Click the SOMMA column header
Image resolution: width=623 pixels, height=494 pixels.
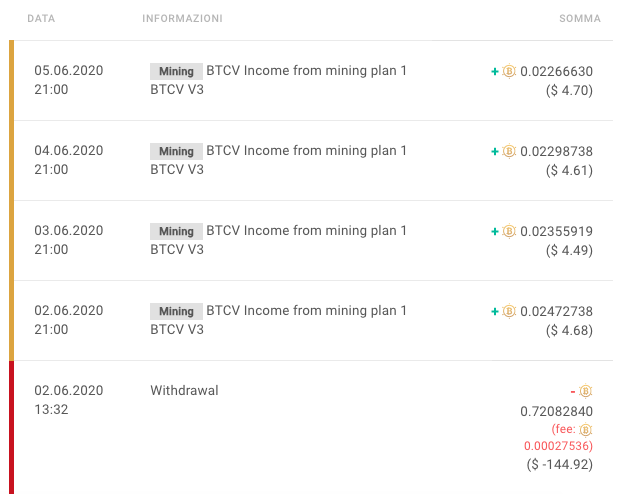coord(580,19)
